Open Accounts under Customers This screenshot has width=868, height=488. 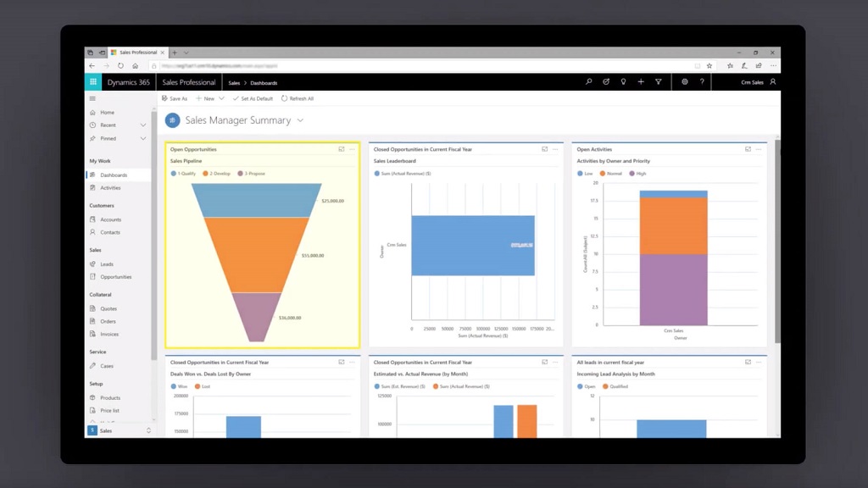pos(111,219)
